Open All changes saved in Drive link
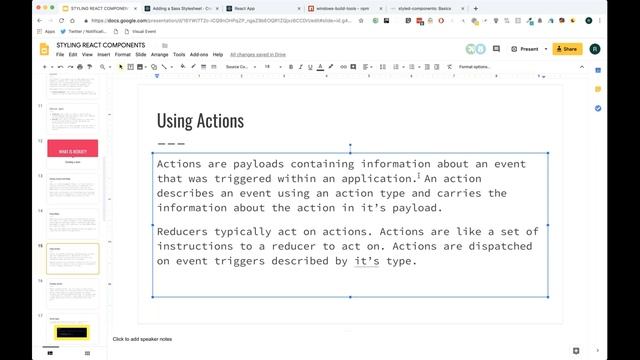Screen dimensions: 640x360 258,55
